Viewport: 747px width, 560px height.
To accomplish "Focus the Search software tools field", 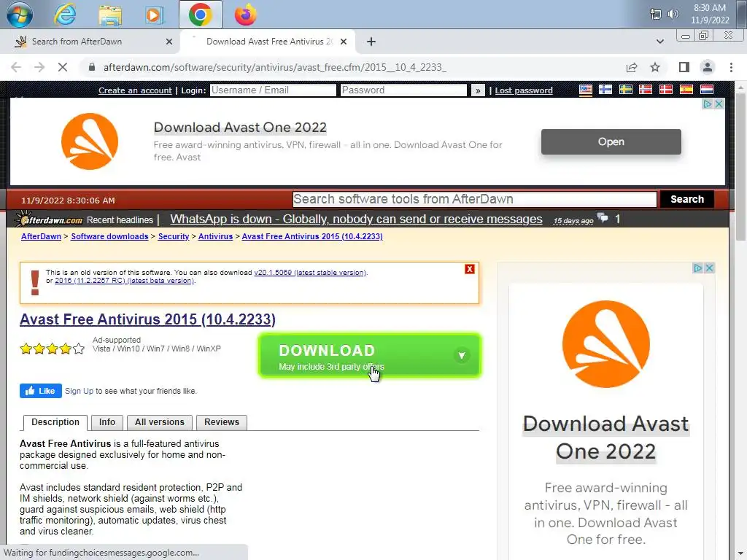I will 474,199.
